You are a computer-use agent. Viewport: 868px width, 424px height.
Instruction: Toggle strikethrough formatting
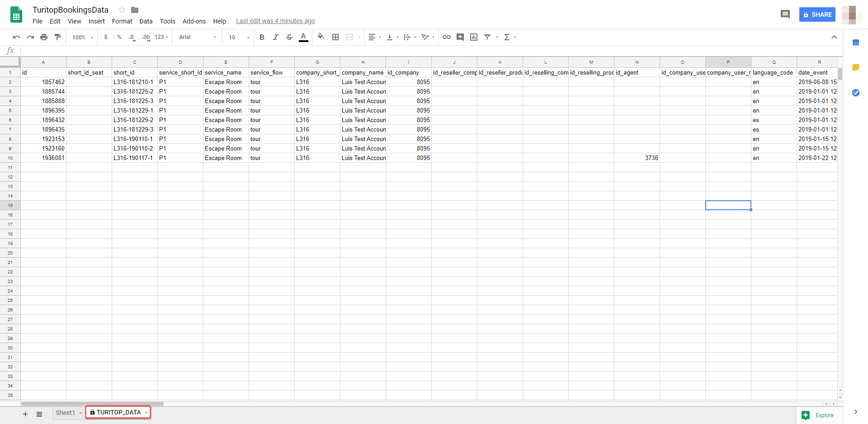point(289,37)
